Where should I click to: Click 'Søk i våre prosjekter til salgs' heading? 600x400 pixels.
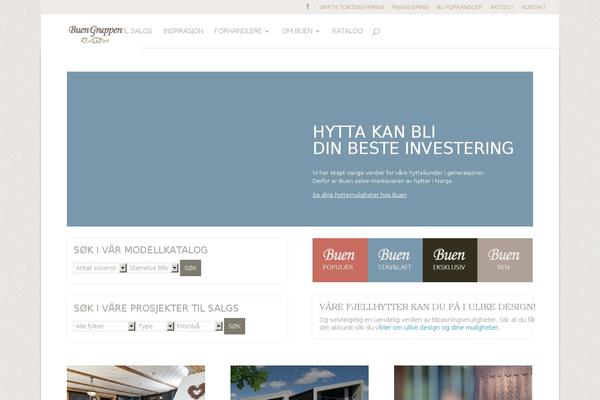tap(156, 308)
